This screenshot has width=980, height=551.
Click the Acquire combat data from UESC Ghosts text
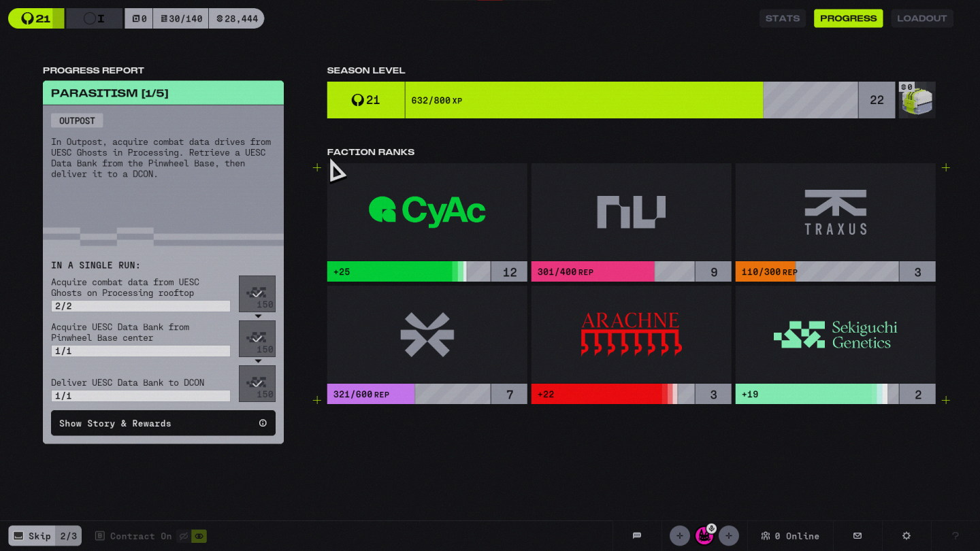coord(125,287)
